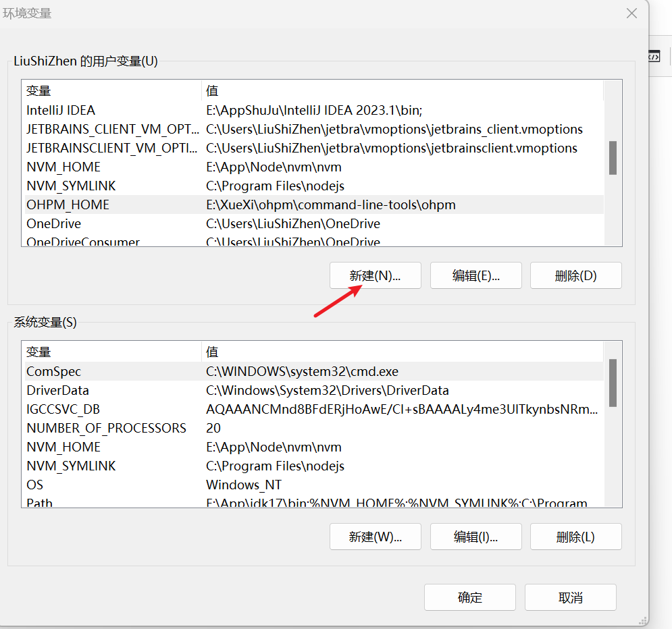Click E:\App\Node\nvm\nvm in system variables
The height and width of the screenshot is (629, 672).
[x=274, y=447]
